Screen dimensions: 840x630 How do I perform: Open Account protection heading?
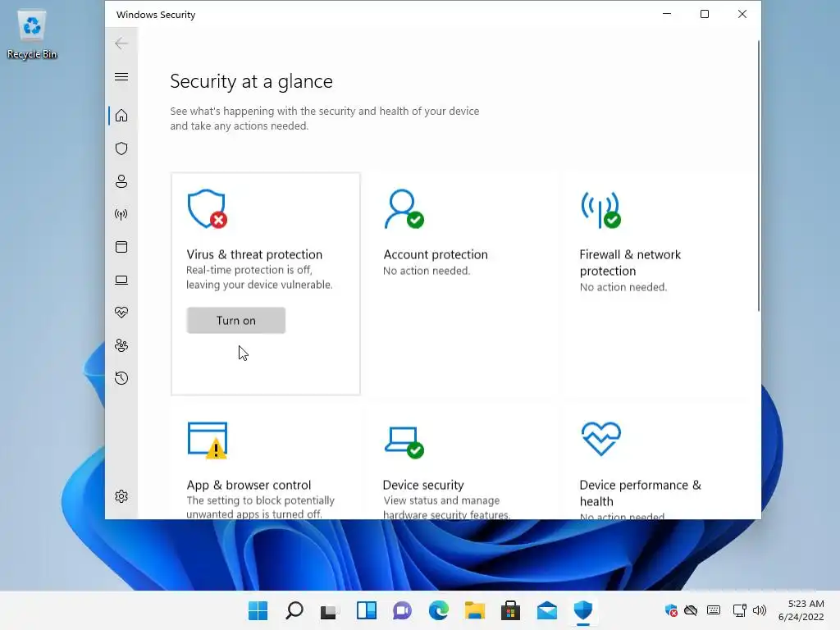(436, 254)
